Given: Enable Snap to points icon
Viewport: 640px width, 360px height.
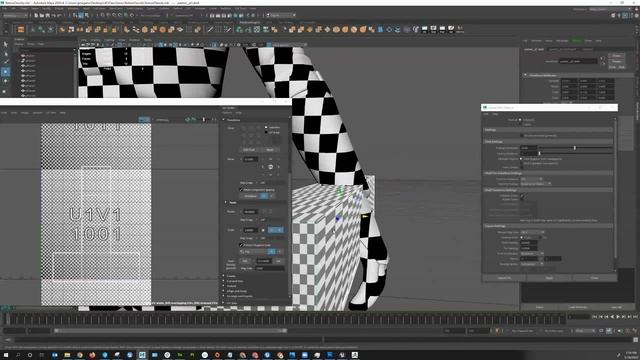Looking at the screenshot, I should pos(114,16).
